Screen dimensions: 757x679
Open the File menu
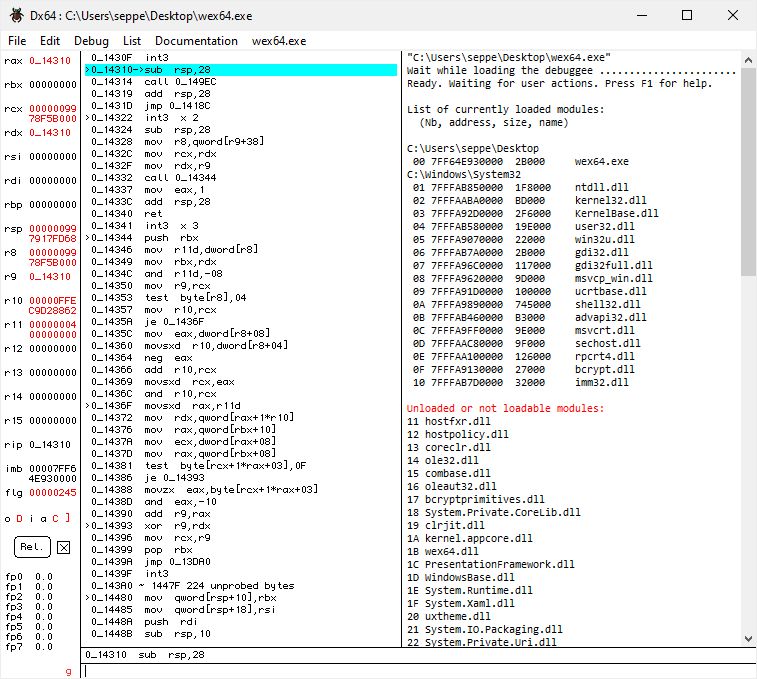pyautogui.click(x=17, y=41)
